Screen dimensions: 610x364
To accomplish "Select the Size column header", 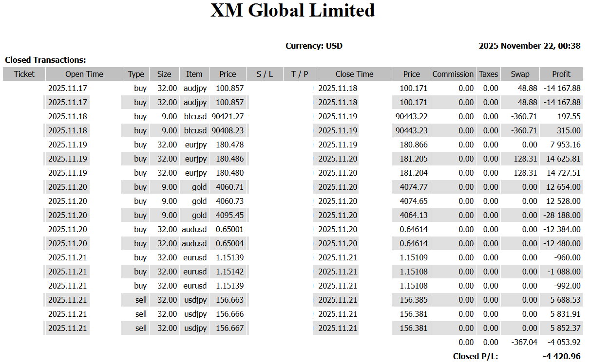I will tap(164, 74).
